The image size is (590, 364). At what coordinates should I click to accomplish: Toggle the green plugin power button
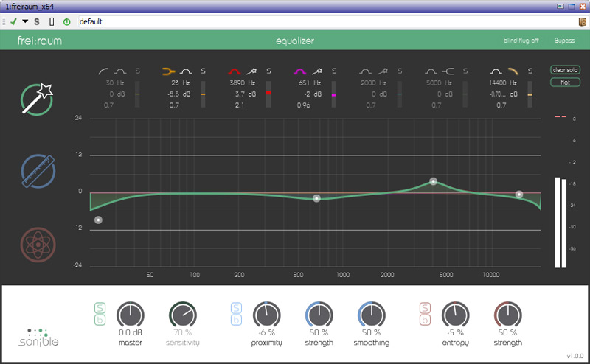click(x=67, y=22)
